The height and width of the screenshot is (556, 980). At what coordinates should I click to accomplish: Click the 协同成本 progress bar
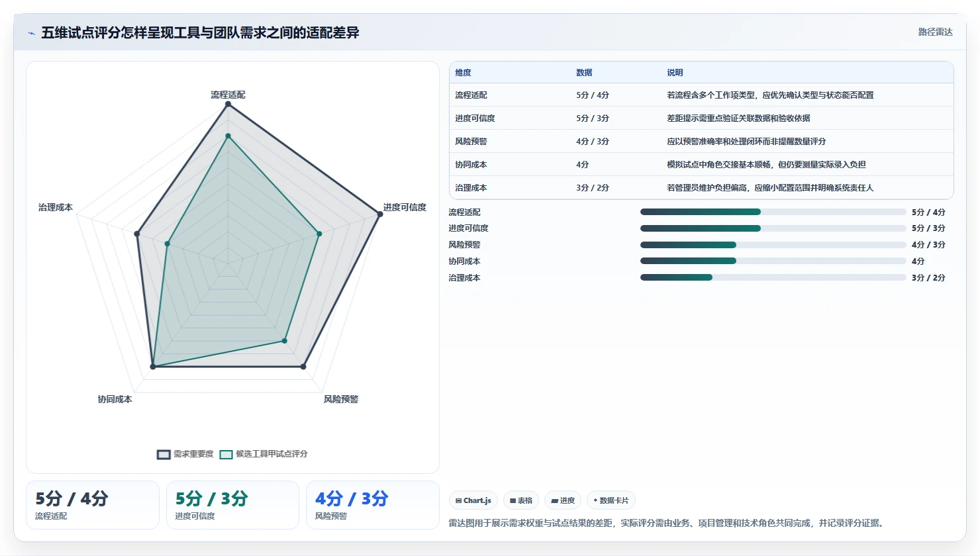tap(773, 261)
